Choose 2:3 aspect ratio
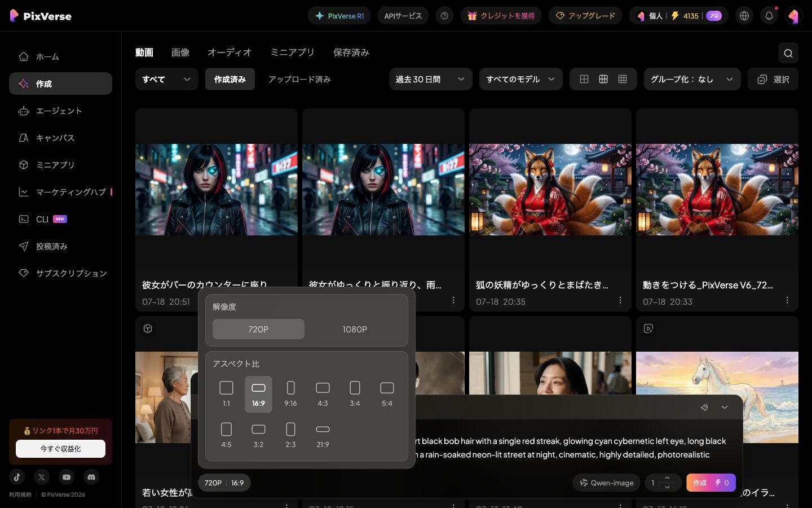The width and height of the screenshot is (812, 508). point(290,435)
